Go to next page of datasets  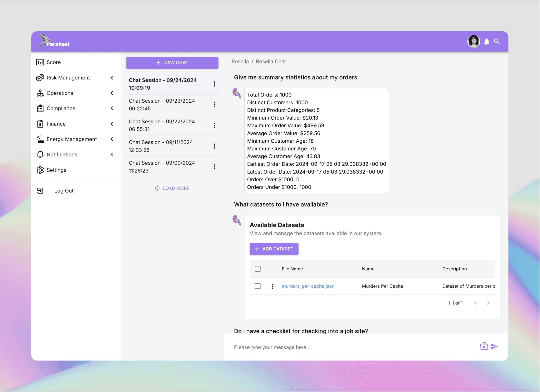(488, 303)
